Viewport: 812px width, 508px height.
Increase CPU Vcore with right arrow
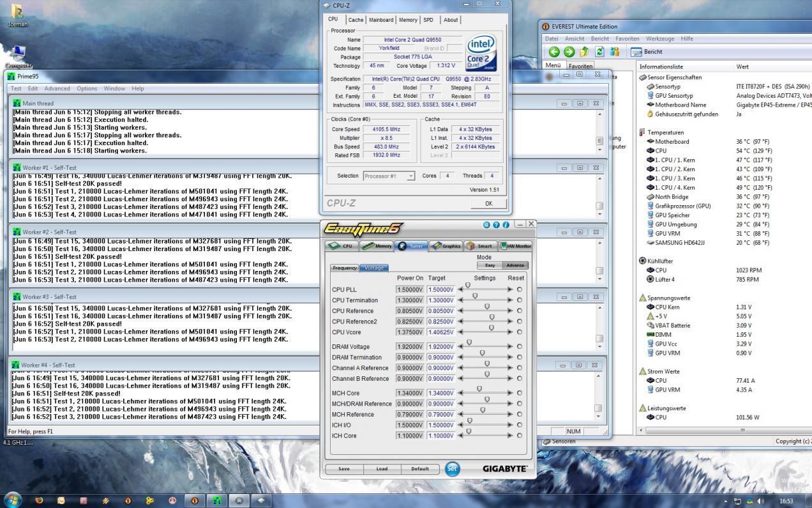point(509,332)
